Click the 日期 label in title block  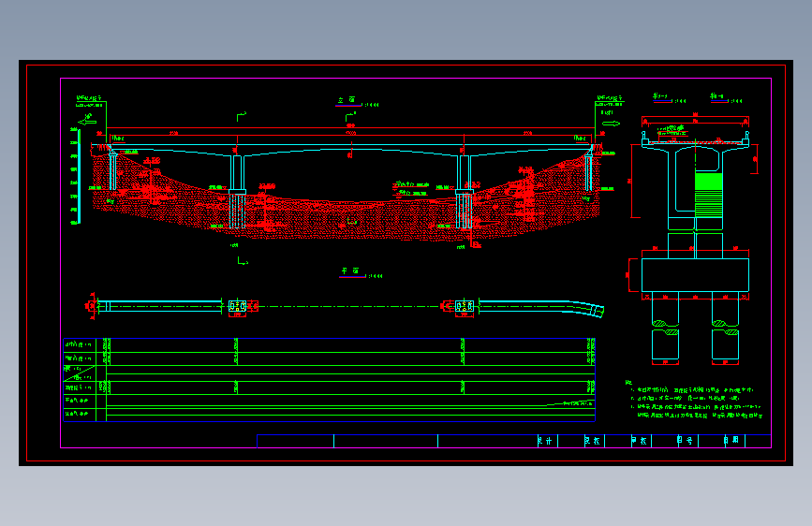pyautogui.click(x=731, y=440)
